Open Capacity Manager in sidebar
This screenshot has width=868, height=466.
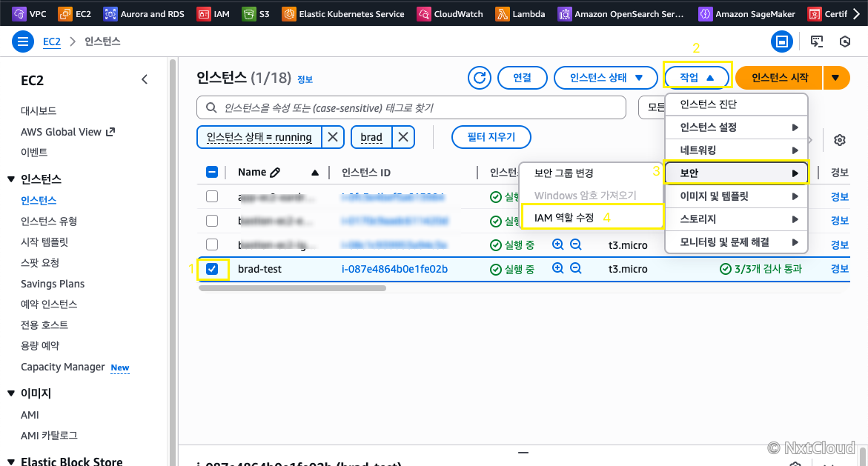pyautogui.click(x=62, y=367)
